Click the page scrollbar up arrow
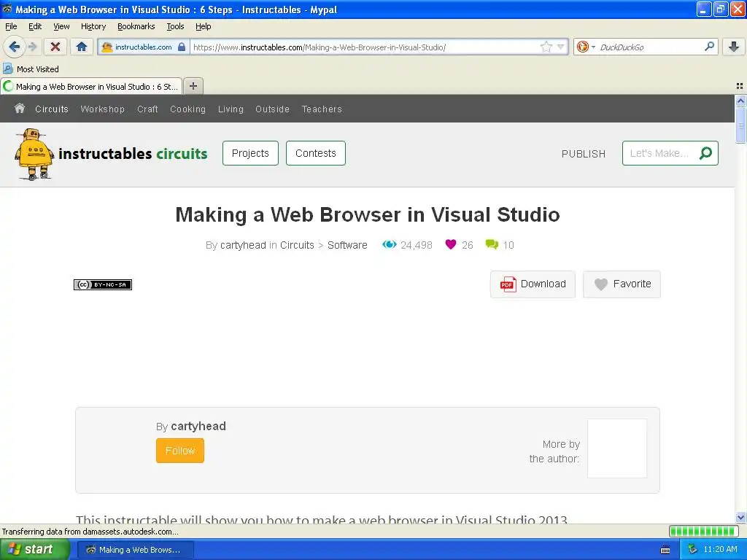 740,101
